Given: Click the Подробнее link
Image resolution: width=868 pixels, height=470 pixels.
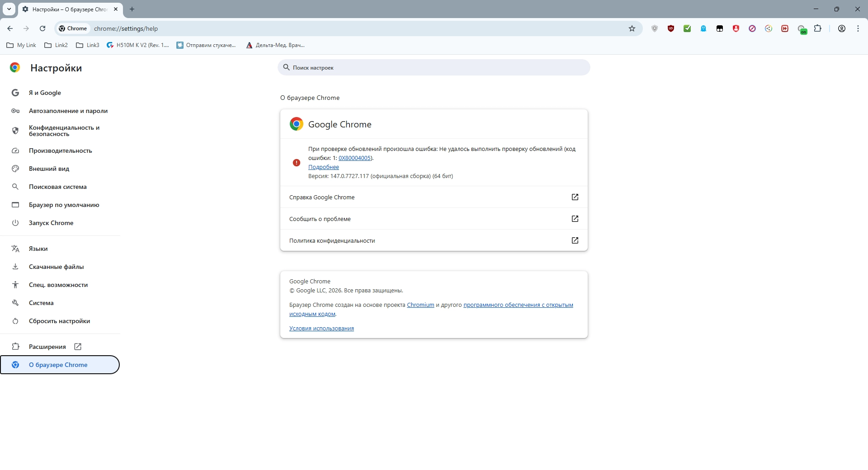Looking at the screenshot, I should coord(324,167).
